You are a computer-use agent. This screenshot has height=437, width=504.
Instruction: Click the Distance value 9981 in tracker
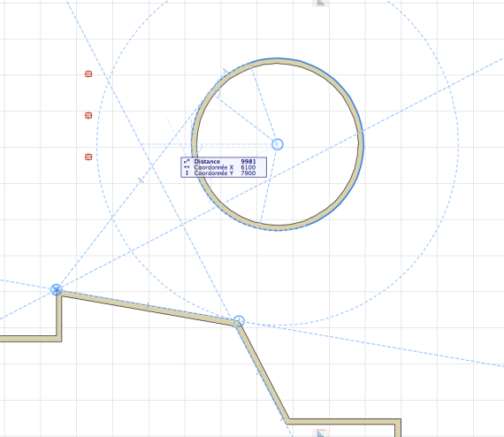248,161
